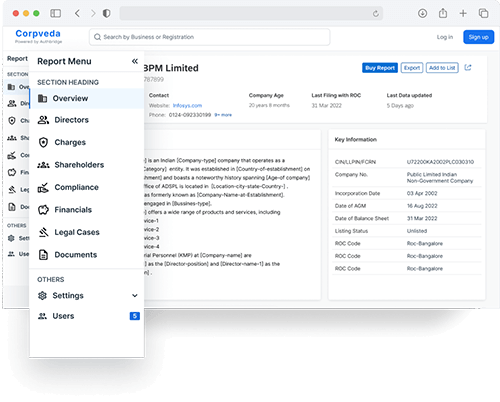Click the Compliance icon in menu

pos(43,187)
